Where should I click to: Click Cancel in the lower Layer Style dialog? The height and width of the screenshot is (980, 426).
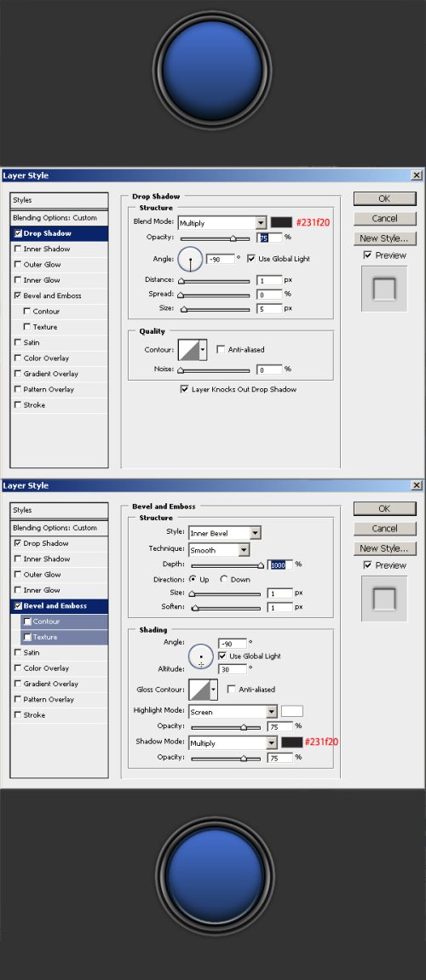(x=384, y=528)
